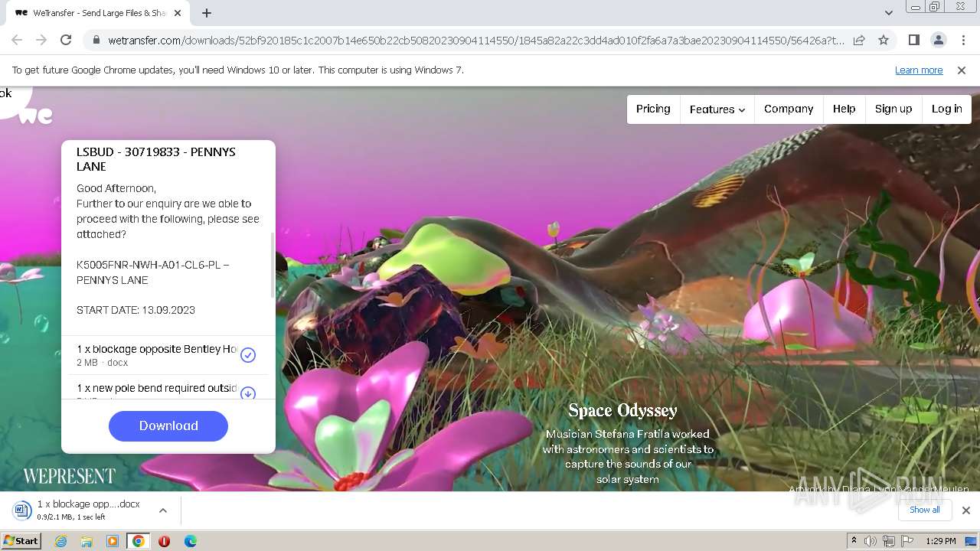Open Microsoft Edge from taskbar
The height and width of the screenshot is (551, 980).
pyautogui.click(x=190, y=541)
